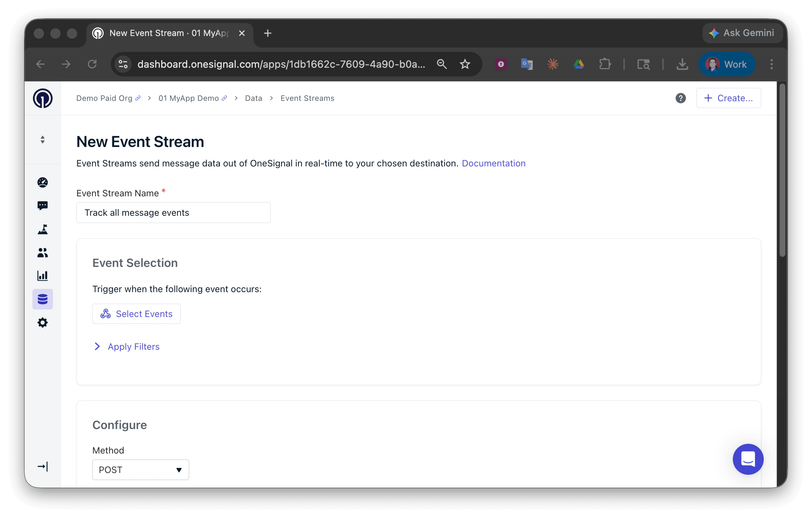Open the app switcher arrows at sidebar top

tap(42, 139)
